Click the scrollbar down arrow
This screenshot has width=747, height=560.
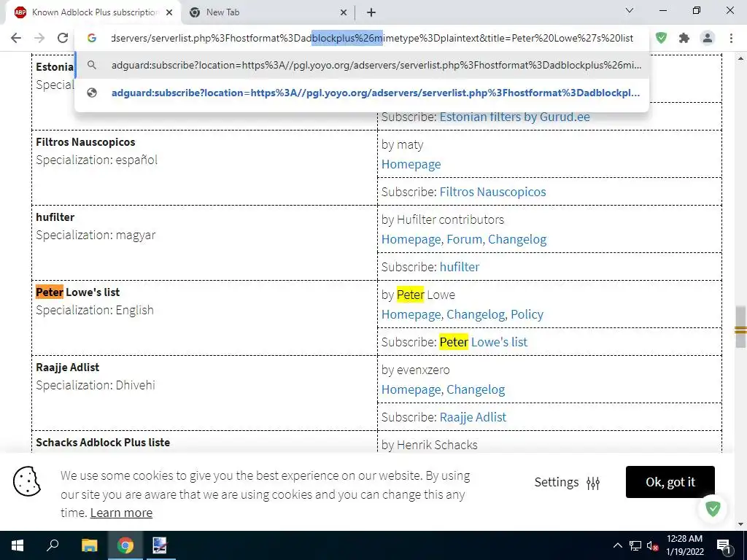pyautogui.click(x=740, y=524)
